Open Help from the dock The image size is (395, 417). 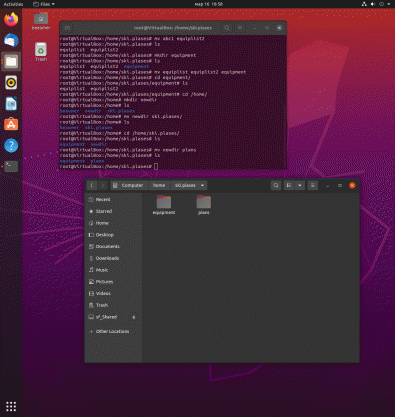(11, 145)
